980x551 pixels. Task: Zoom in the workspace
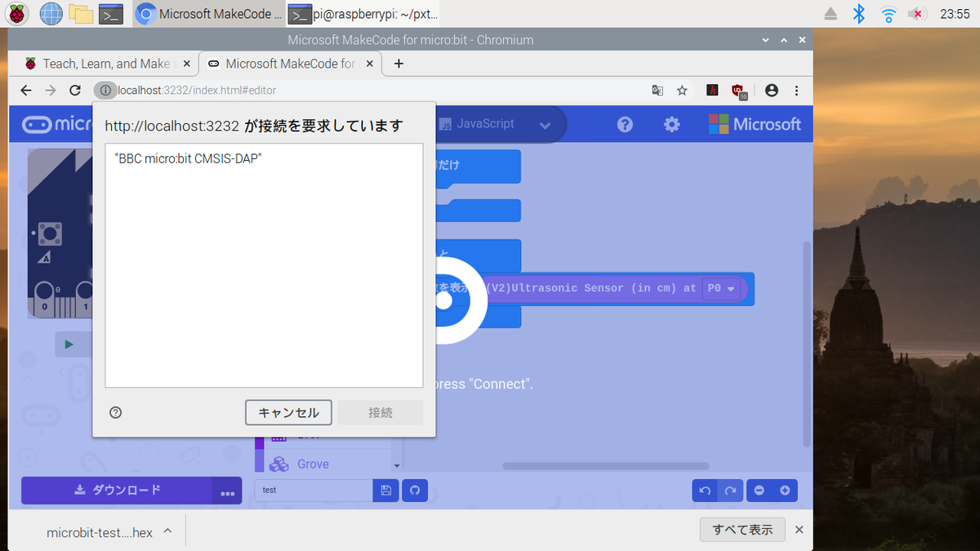(x=786, y=491)
